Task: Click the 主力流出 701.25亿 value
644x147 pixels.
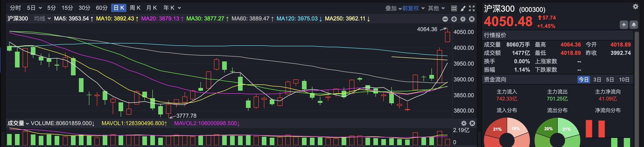Action: [557, 99]
